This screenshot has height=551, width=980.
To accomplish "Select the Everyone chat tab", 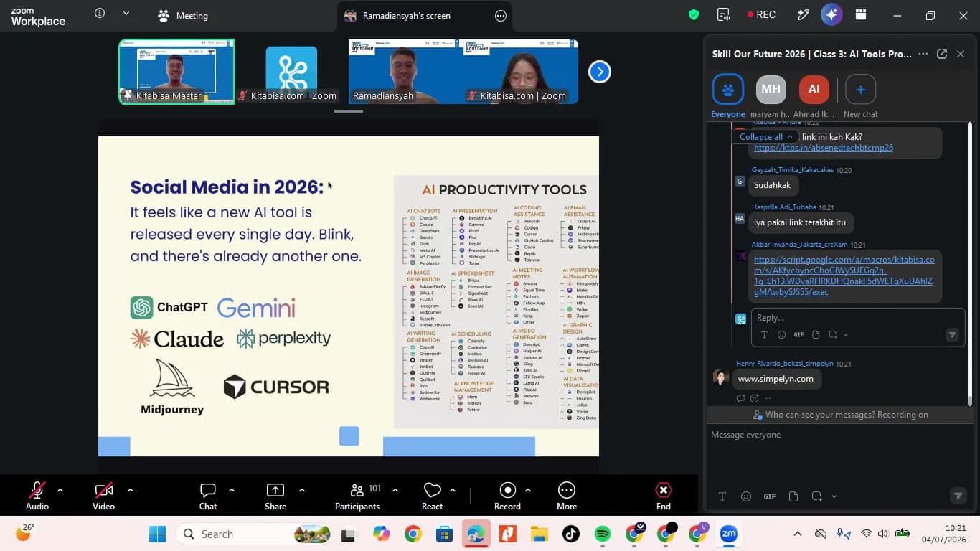I will coord(727,96).
